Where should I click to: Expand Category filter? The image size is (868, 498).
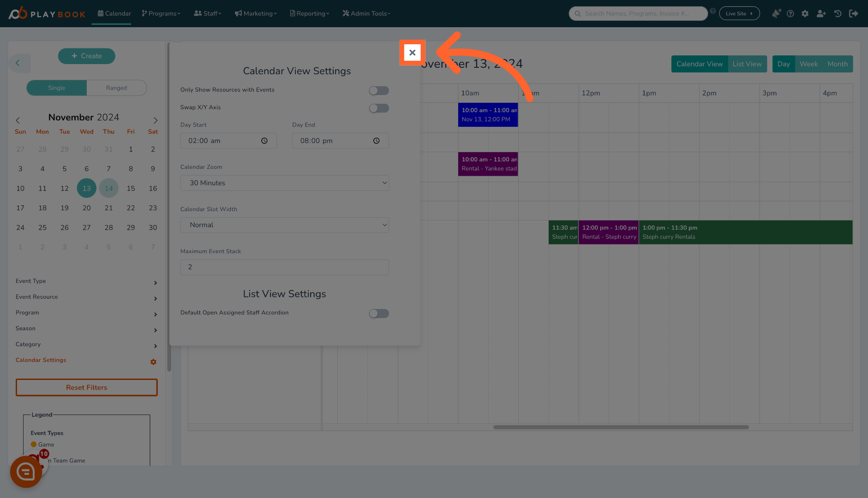click(86, 345)
